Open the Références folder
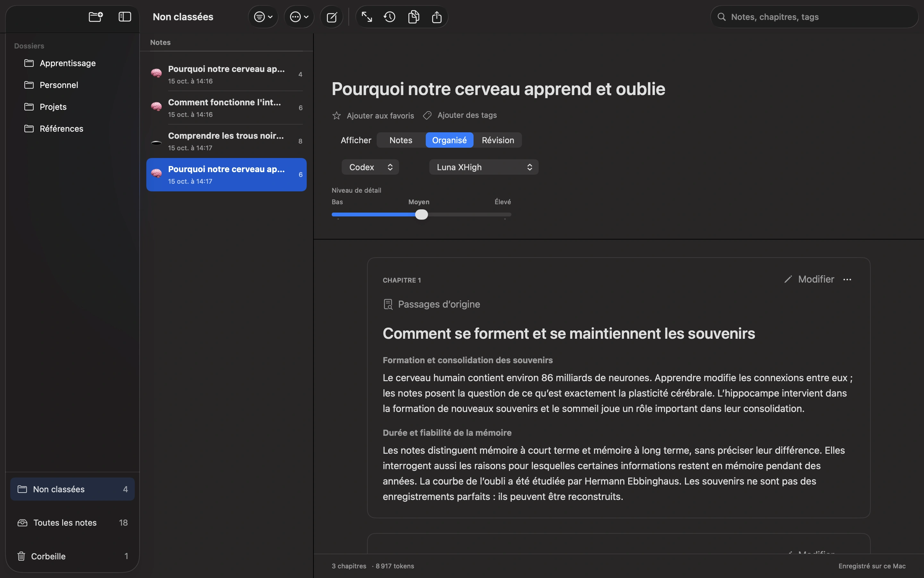Viewport: 924px width, 578px height. [x=73, y=128]
